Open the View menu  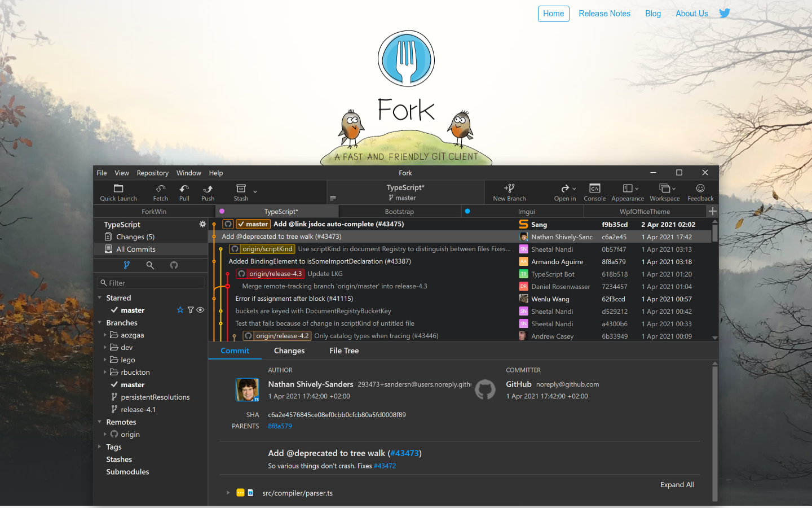tap(122, 173)
